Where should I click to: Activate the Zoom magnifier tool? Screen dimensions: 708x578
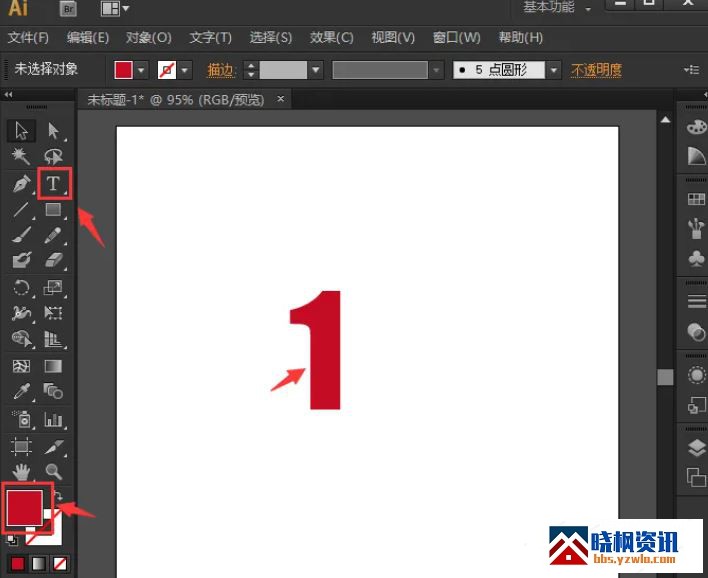coord(54,470)
